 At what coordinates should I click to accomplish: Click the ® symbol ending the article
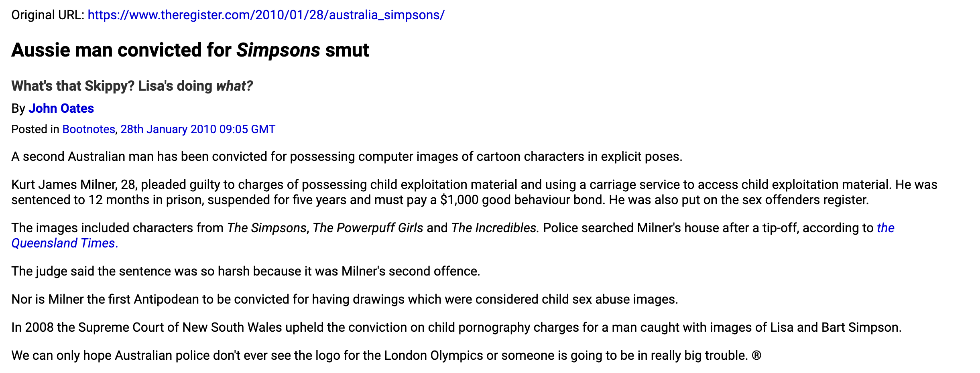point(756,355)
